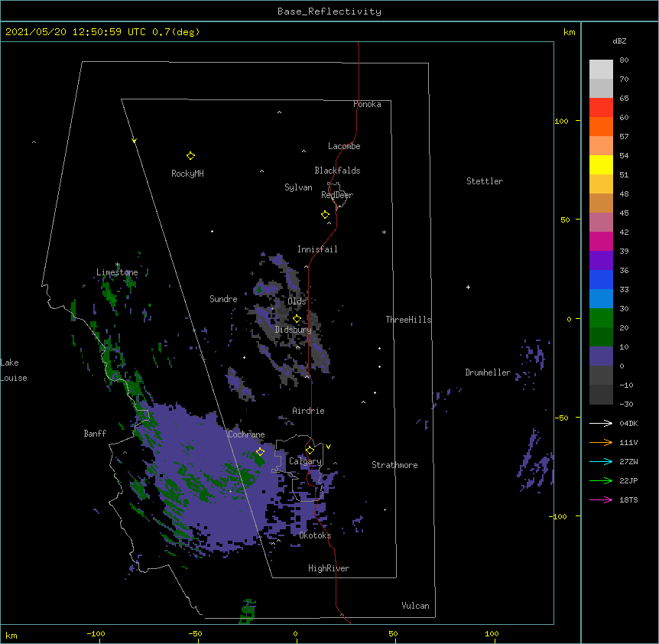The height and width of the screenshot is (644, 659).
Task: Click the Limestone label
Action: [x=117, y=272]
